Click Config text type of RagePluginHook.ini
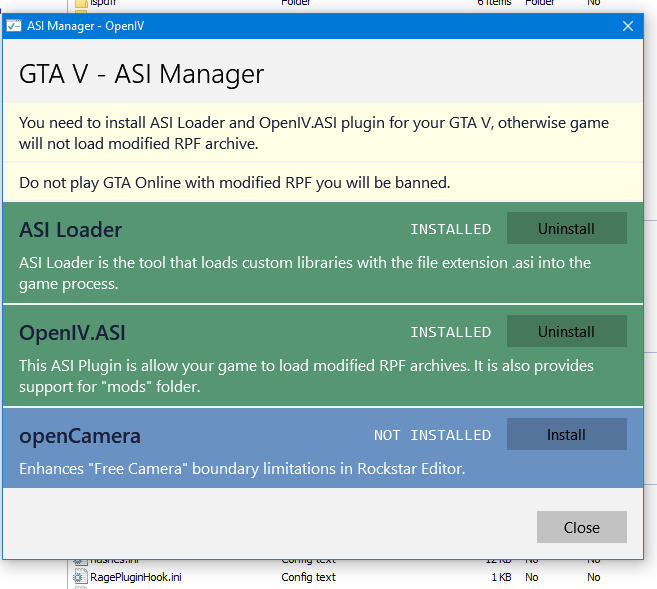 click(308, 577)
